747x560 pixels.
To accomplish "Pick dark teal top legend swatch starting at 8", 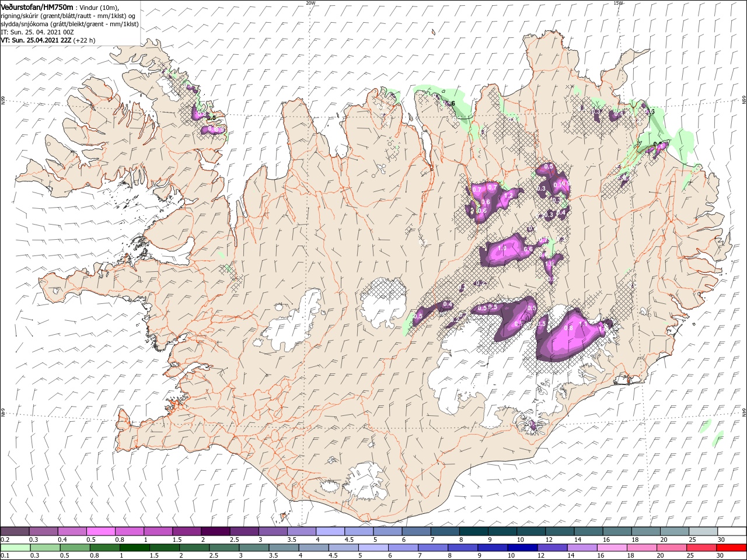I will click(x=473, y=531).
